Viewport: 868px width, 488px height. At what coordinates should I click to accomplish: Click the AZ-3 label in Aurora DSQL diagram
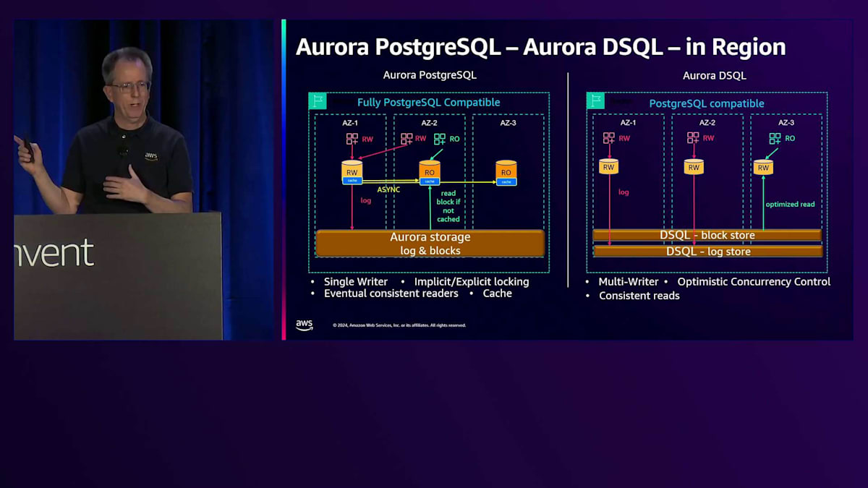click(786, 123)
